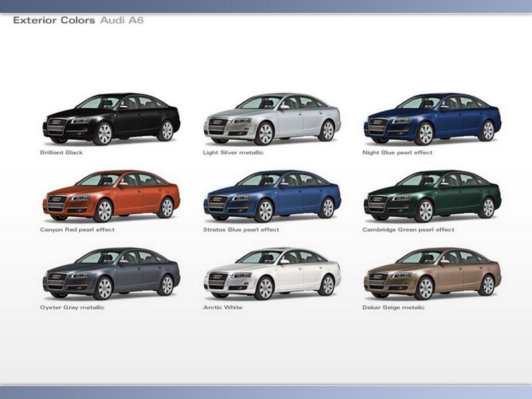Click the 'Oyster Gray metallic' label

[x=72, y=307]
